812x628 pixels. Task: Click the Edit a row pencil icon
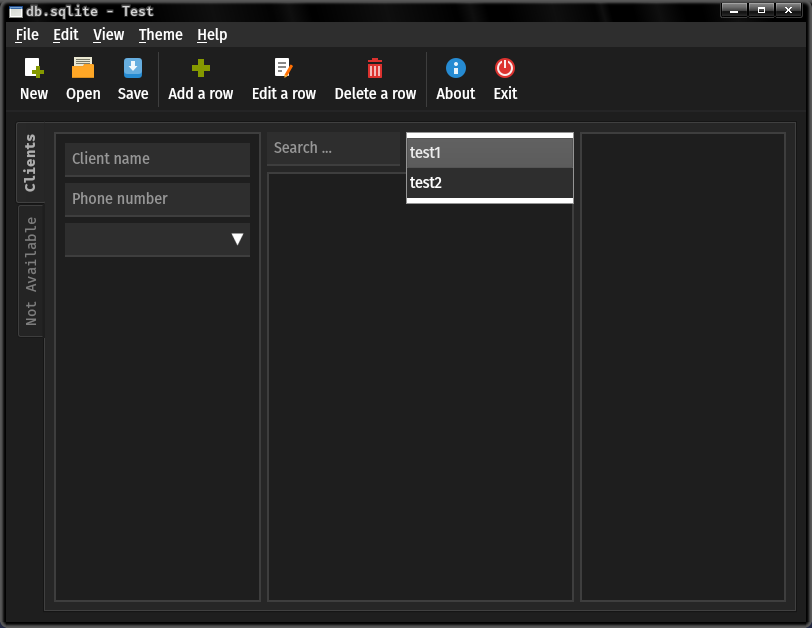283,68
